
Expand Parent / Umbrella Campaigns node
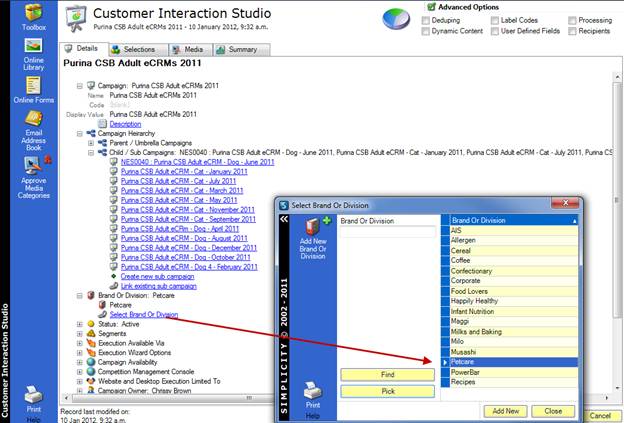tap(91, 143)
